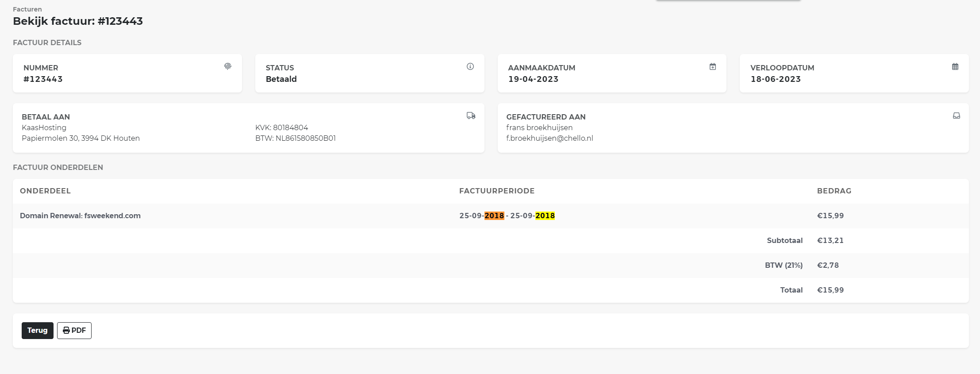Click inbox icon in Gefactureerd Aan card
Viewport: 980px width, 374px height.
(x=956, y=116)
